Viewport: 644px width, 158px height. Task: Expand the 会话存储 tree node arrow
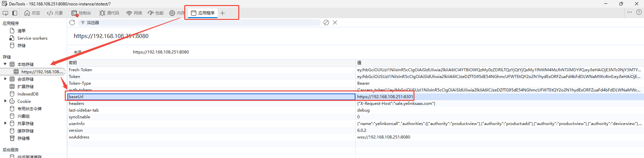pyautogui.click(x=5, y=79)
